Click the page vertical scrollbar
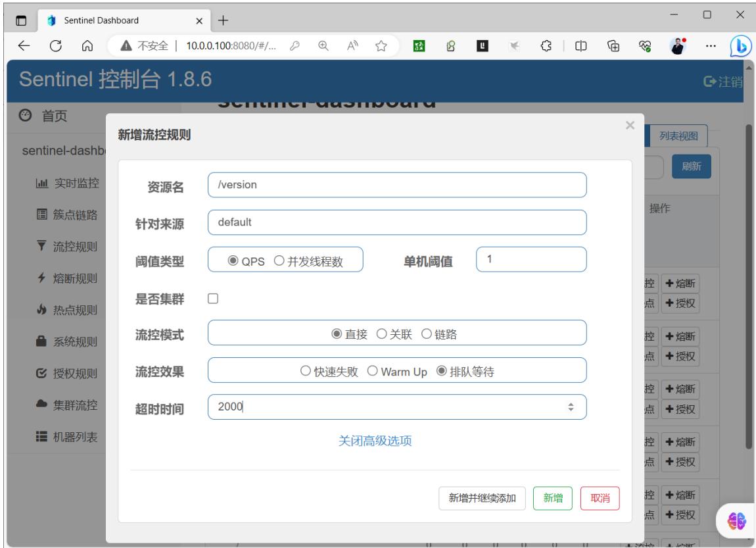 pyautogui.click(x=749, y=286)
